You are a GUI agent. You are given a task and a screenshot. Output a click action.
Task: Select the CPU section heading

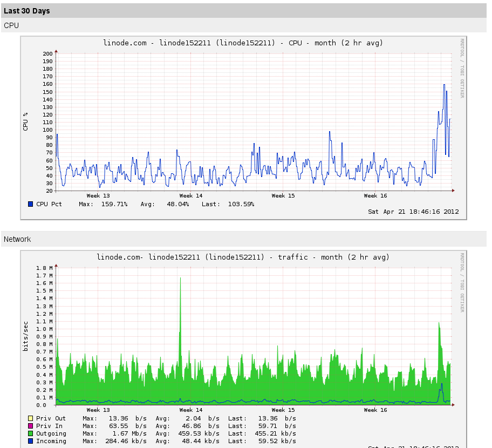coord(11,25)
